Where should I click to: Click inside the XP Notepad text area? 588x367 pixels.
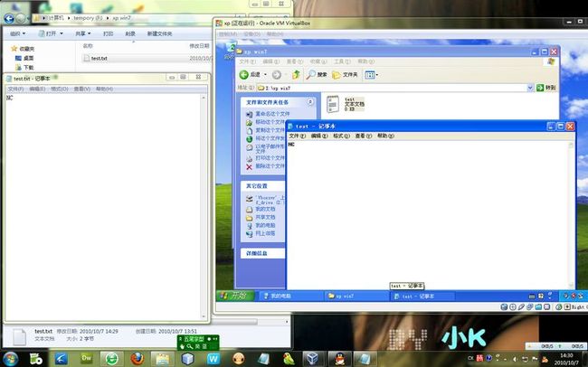[x=428, y=215]
